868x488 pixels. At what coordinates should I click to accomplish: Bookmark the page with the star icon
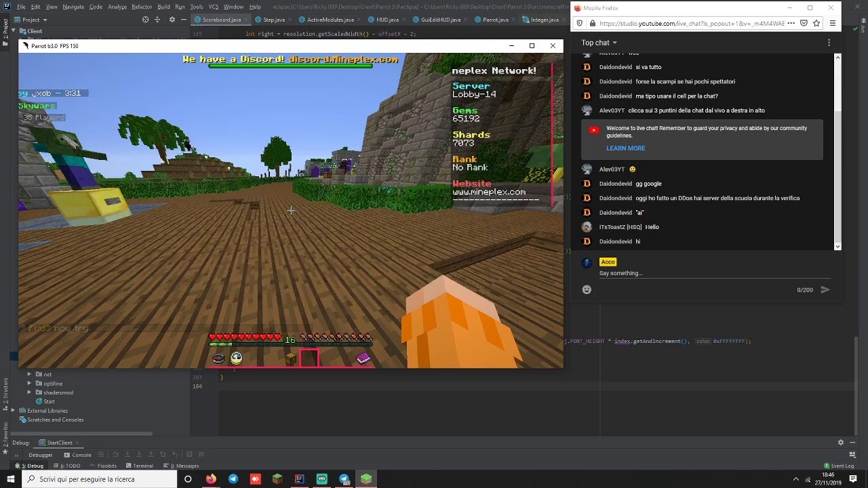(x=816, y=23)
